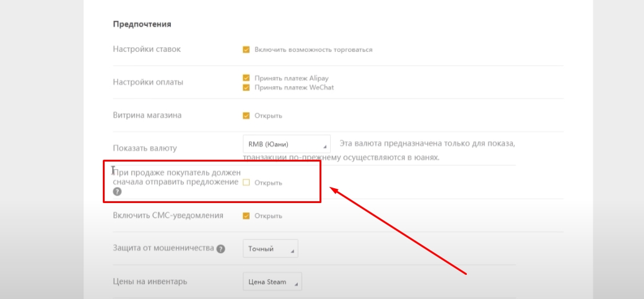The image size is (644, 299).
Task: Enable unchecked buyer-must-send-offer checkbox
Action: (246, 183)
